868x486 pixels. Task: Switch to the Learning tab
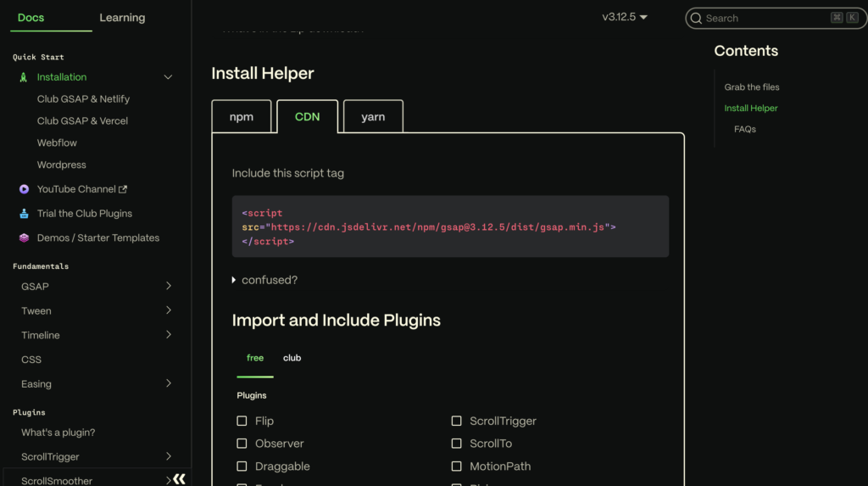pos(122,18)
